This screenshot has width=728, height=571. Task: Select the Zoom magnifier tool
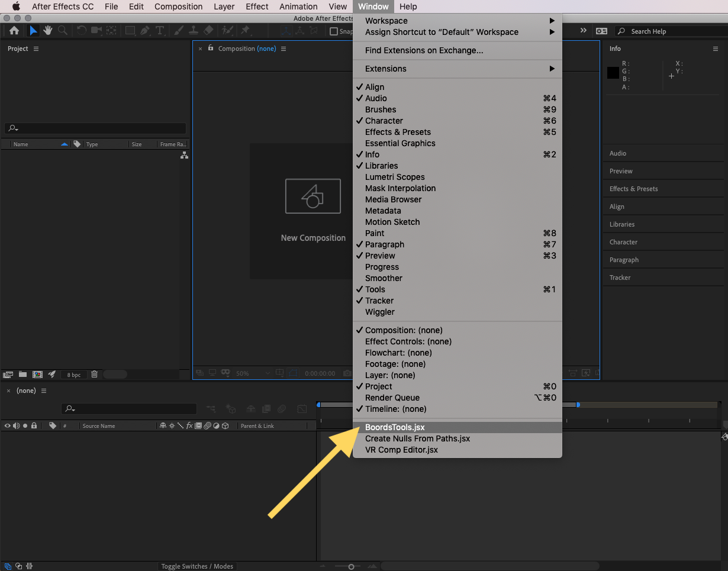[62, 31]
